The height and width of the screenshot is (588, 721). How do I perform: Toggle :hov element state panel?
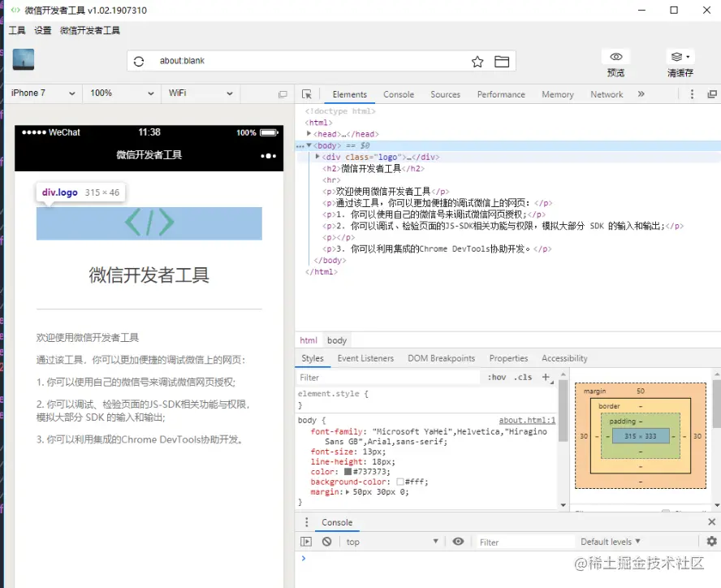pos(497,378)
